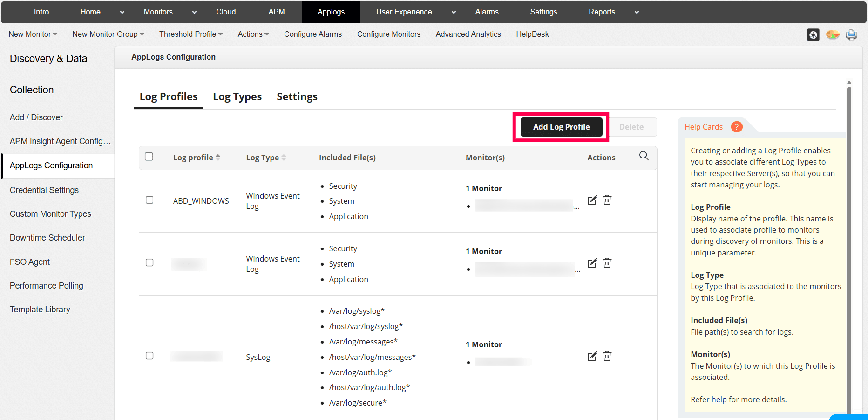Edit the ABD_WINDOWS log profile using the pencil icon
Screen dimensions: 868x420
(x=592, y=200)
